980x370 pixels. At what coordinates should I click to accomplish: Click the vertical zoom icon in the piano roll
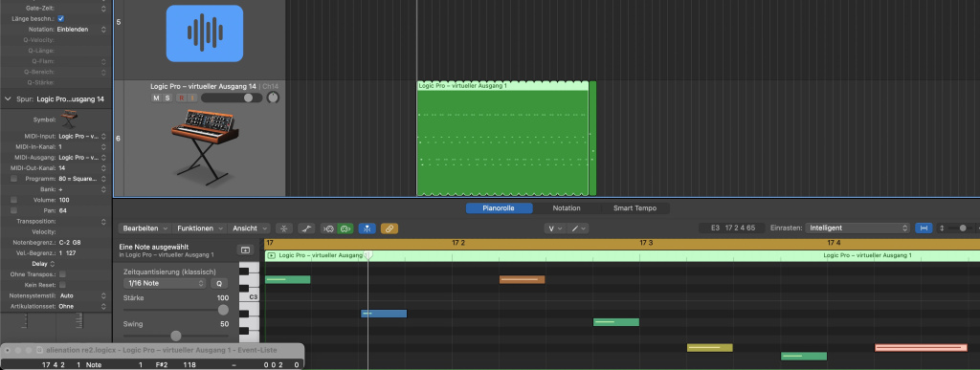pyautogui.click(x=942, y=229)
